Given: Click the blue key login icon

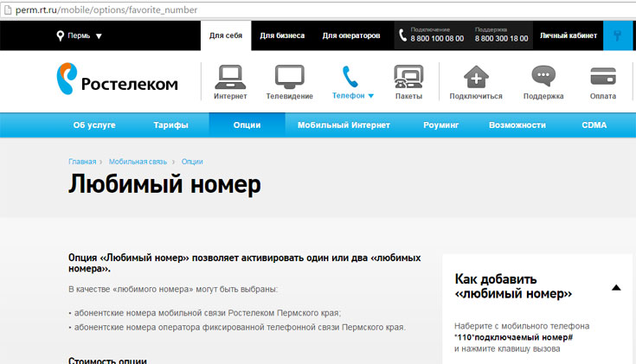Looking at the screenshot, I should click(x=619, y=36).
